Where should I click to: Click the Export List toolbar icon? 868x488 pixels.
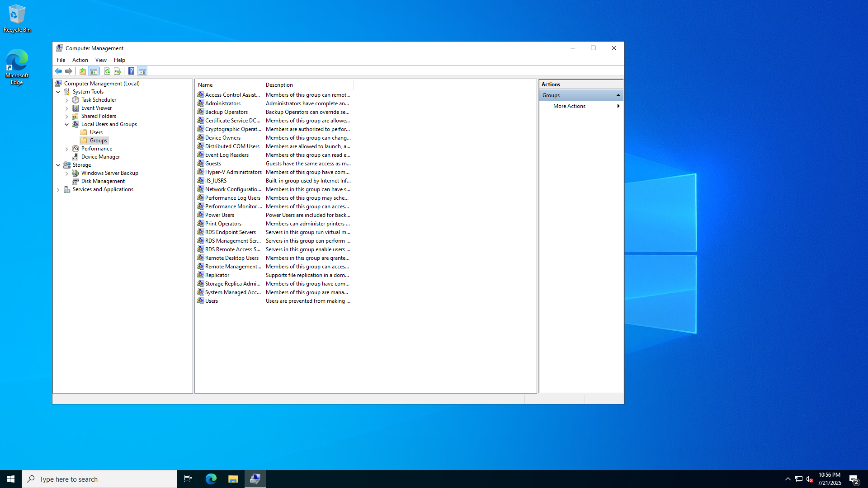tap(118, 71)
